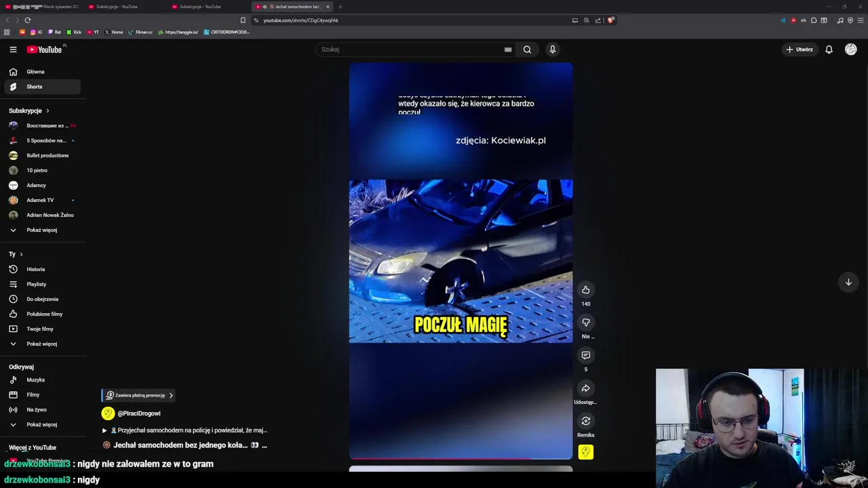This screenshot has width=868, height=488.
Task: Click the share page icon in address bar
Action: tap(598, 20)
